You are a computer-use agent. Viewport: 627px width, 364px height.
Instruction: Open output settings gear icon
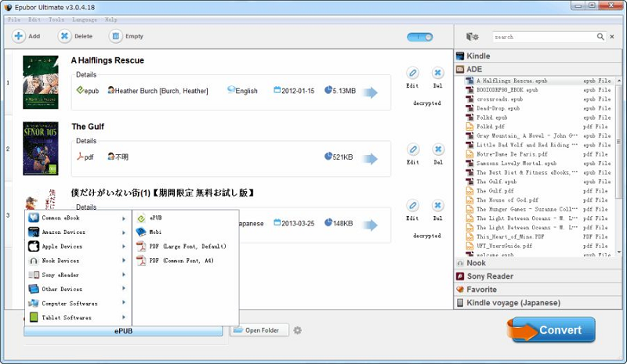[298, 330]
